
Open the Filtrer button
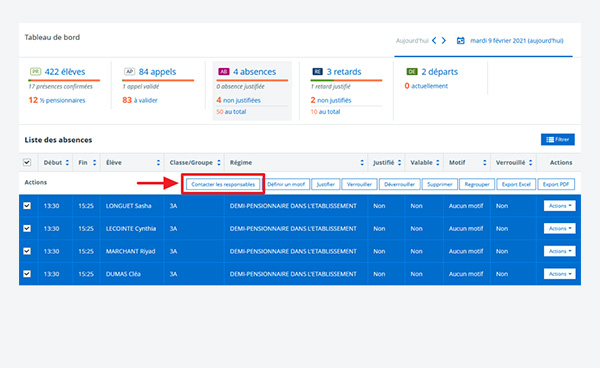pos(558,140)
